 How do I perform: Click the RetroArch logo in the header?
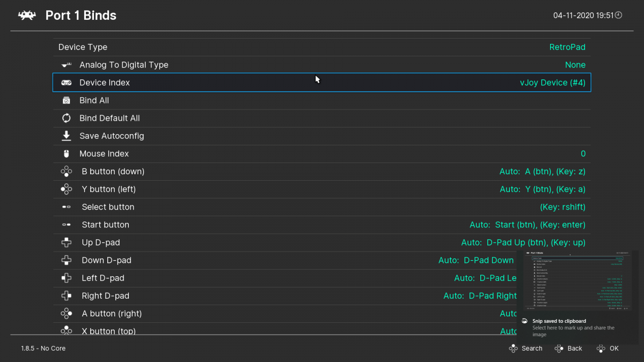[27, 15]
